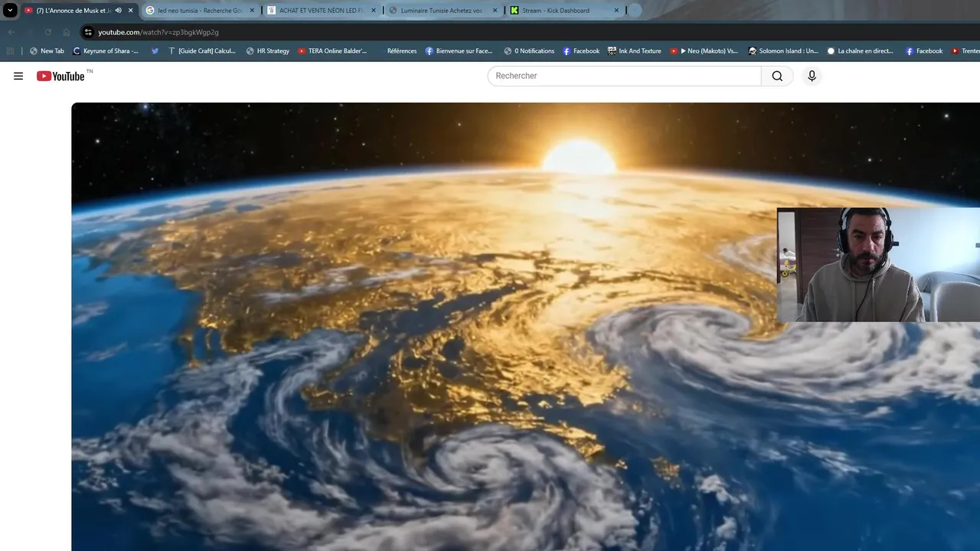Open the Bienvenue sur Face... bookmark
980x551 pixels.
459,51
